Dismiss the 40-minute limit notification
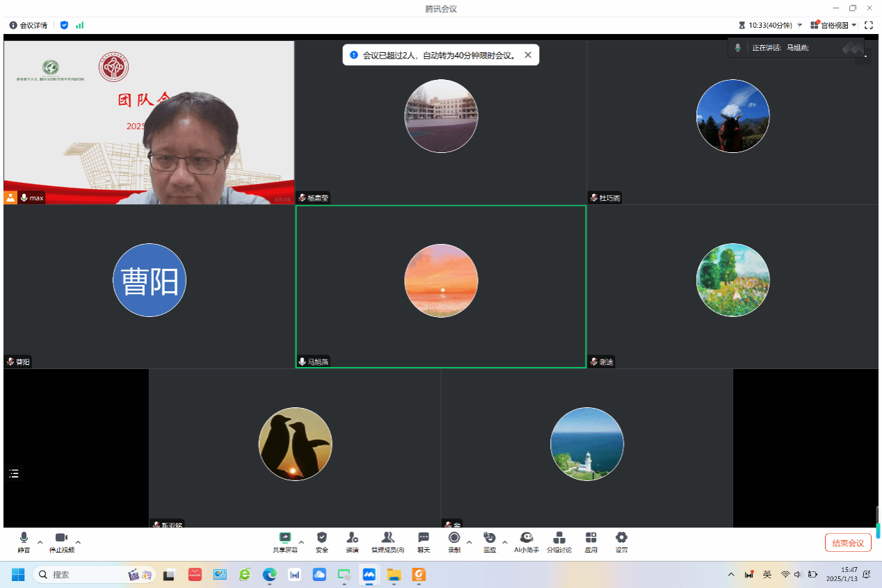Screen dimensions: 882x588 coord(528,55)
